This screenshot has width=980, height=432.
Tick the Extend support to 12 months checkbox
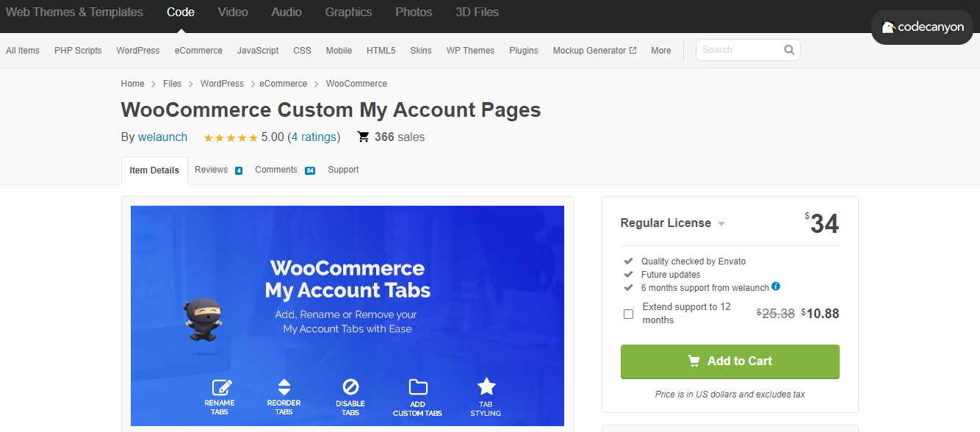tap(628, 314)
